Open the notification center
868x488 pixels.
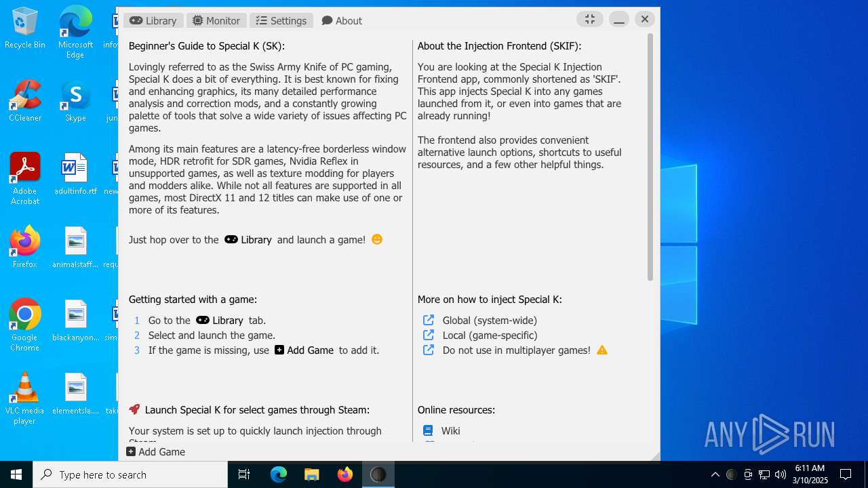pyautogui.click(x=846, y=474)
